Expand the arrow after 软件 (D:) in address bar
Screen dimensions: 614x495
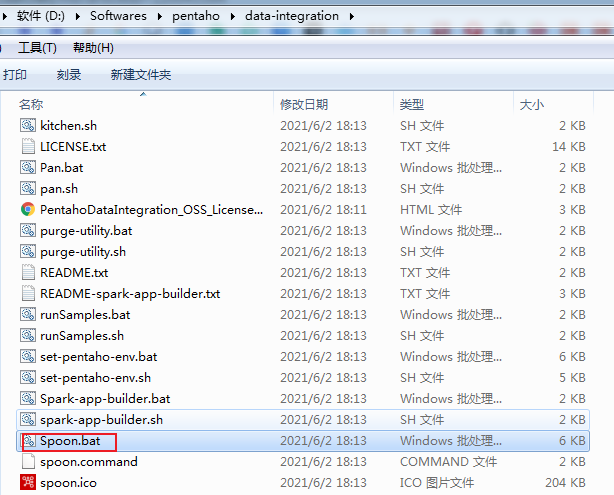point(78,16)
